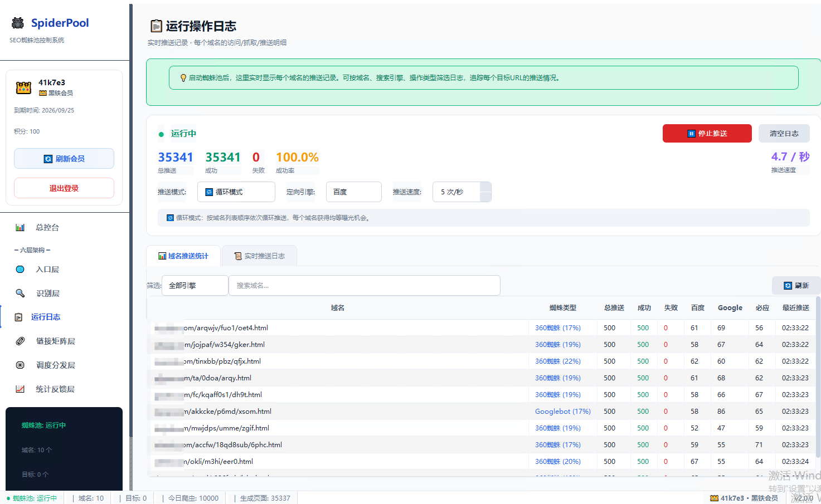821x504 pixels.
Task: Click the Googlebot (17%) spider type link
Action: click(563, 412)
